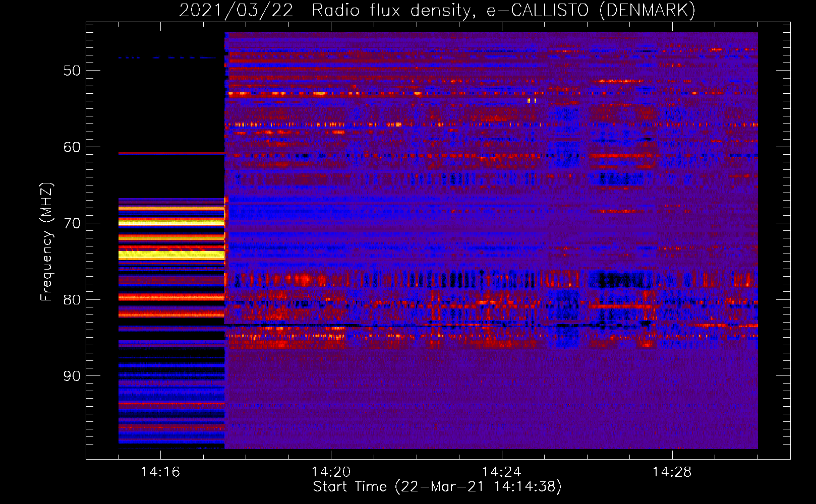Click the plot title "2021/03/22 Radio flux density, e-CALLISTO (DENMARK)"
The width and height of the screenshot is (816, 504).
tap(437, 10)
